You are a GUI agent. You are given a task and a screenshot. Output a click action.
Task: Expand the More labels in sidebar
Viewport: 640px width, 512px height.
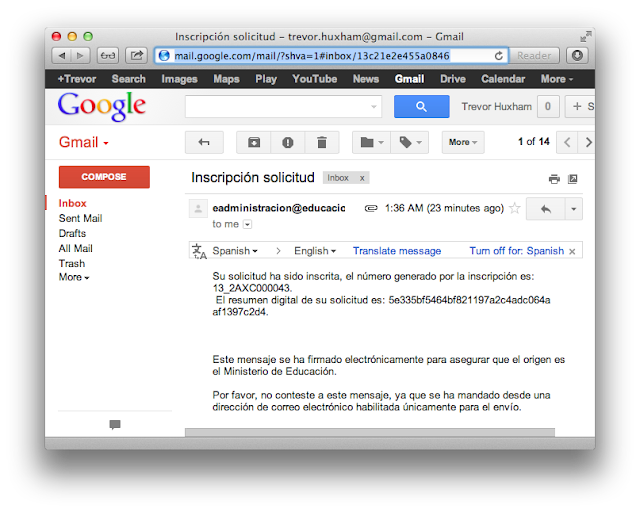point(74,277)
